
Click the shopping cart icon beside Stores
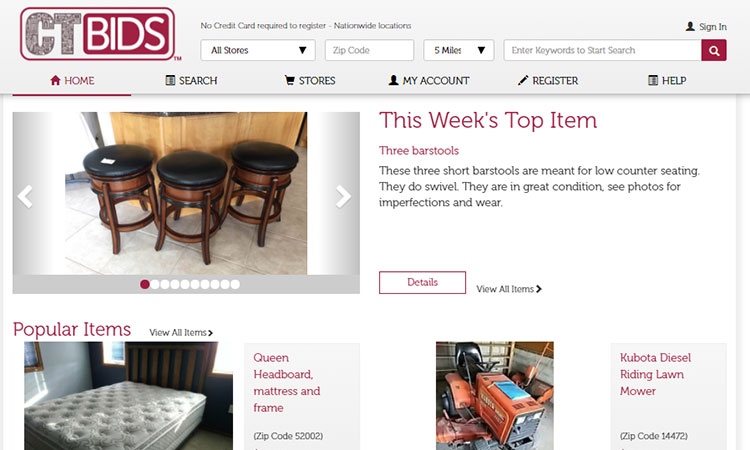click(x=289, y=80)
